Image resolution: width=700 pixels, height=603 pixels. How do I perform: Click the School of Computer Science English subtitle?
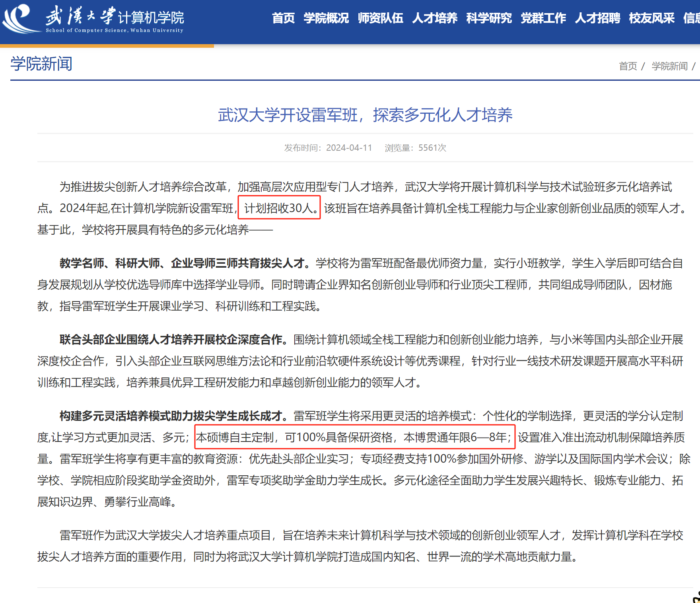tap(115, 30)
